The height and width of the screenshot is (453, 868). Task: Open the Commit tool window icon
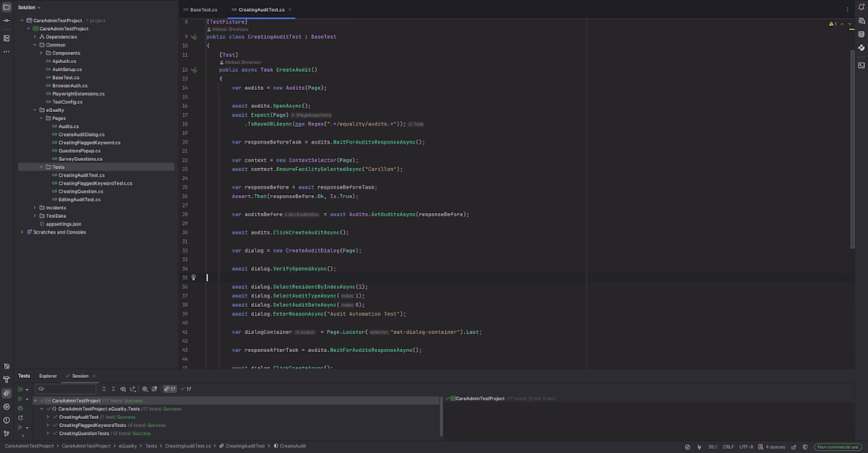pyautogui.click(x=6, y=21)
